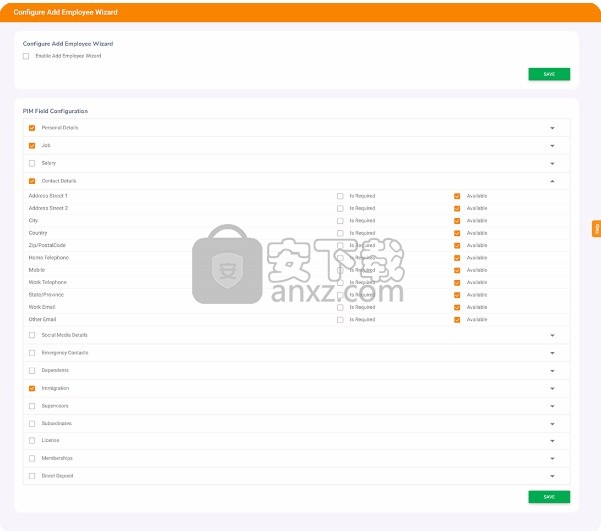Check the Direct Deposit checkbox
Image resolution: width=601 pixels, height=531 pixels.
click(x=32, y=476)
